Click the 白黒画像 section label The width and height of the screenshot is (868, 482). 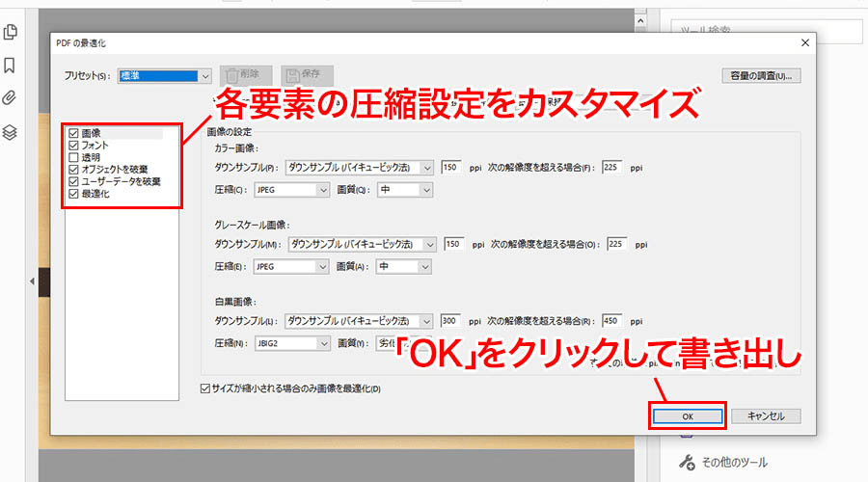click(x=235, y=302)
